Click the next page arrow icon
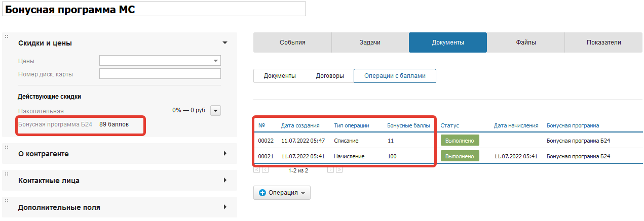The image size is (644, 221). click(x=330, y=170)
